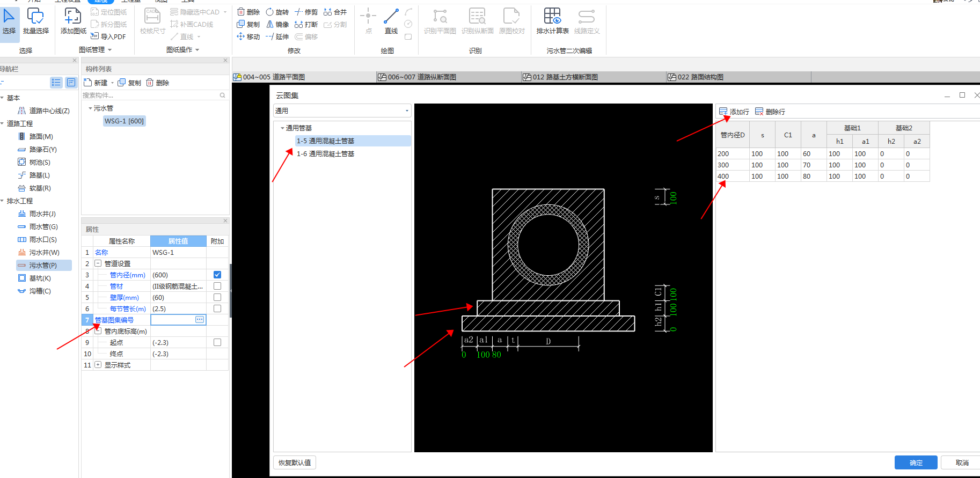Click 名称 value WSG-1
The width and height of the screenshot is (980, 478).
[178, 252]
